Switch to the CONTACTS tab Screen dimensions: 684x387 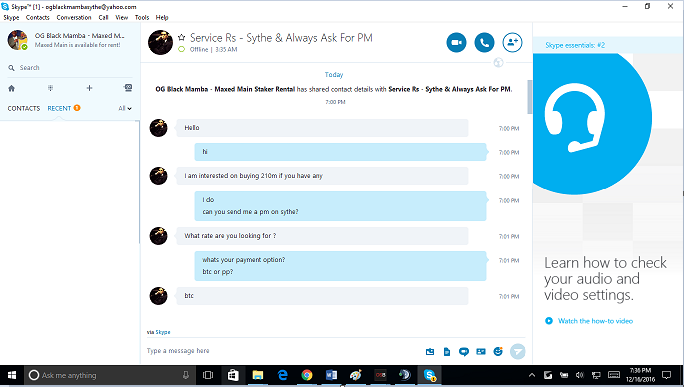point(24,108)
